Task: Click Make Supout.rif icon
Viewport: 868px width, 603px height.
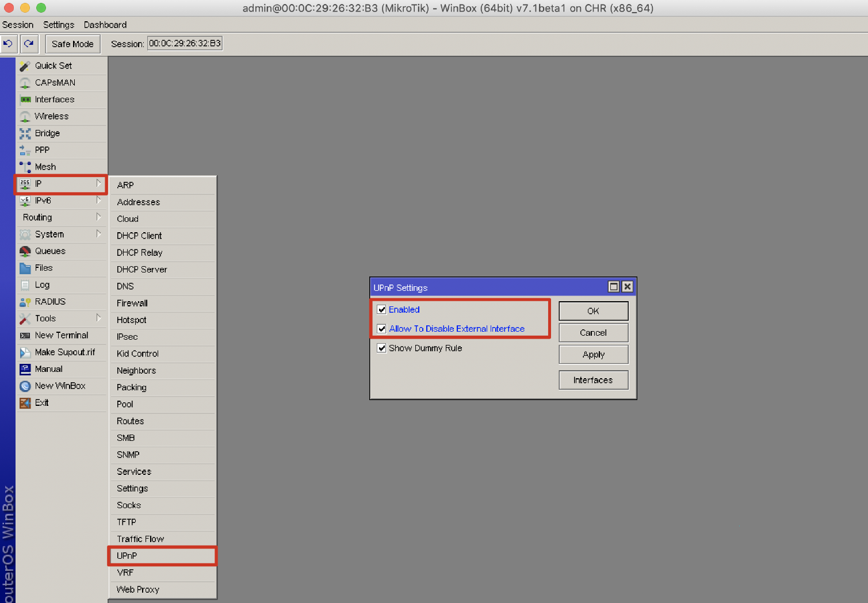Action: click(x=25, y=352)
